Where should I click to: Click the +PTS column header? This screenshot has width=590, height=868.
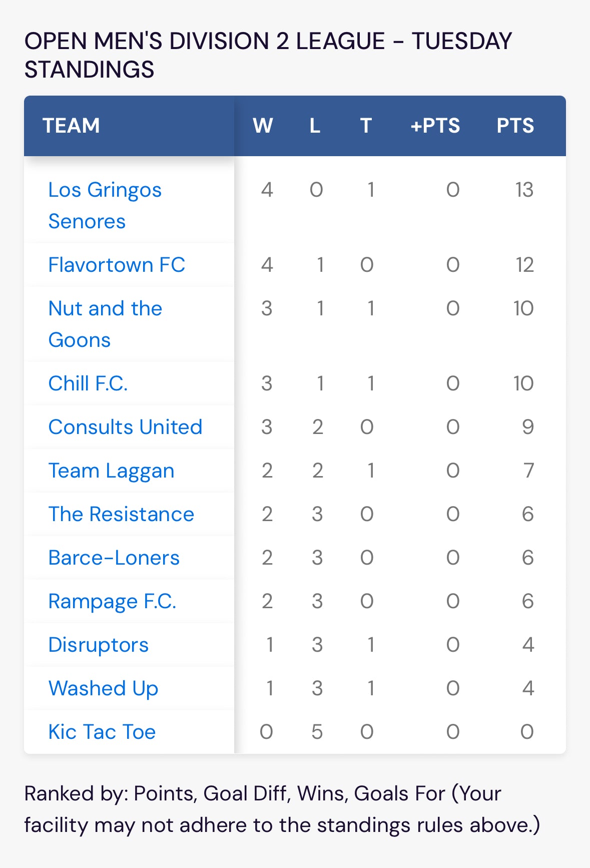(x=435, y=126)
